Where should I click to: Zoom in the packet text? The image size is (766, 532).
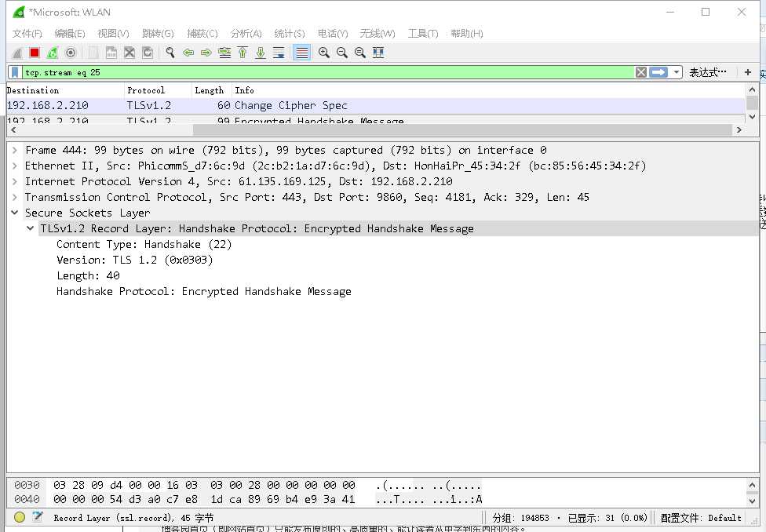click(x=323, y=53)
